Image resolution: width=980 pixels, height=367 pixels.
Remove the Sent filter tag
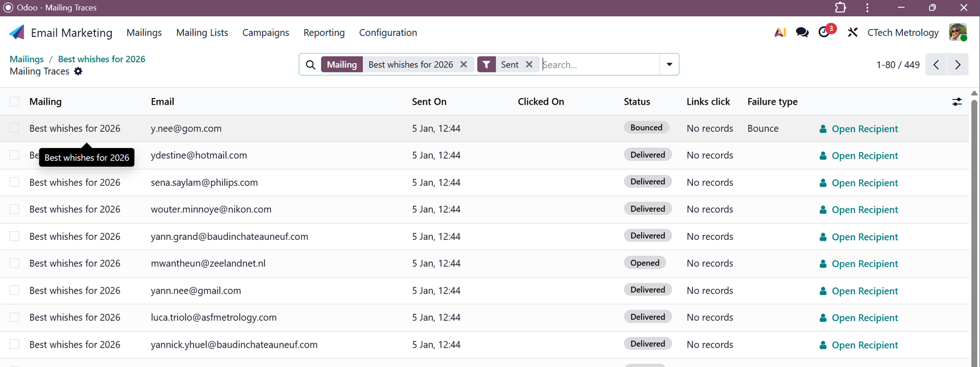[529, 64]
